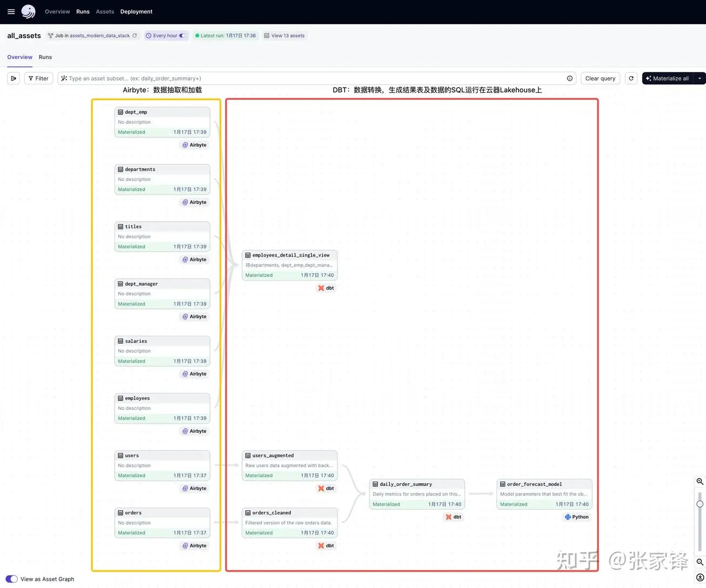Click the Airbyte tag under dept_manager
The height and width of the screenshot is (588, 706).
194,317
